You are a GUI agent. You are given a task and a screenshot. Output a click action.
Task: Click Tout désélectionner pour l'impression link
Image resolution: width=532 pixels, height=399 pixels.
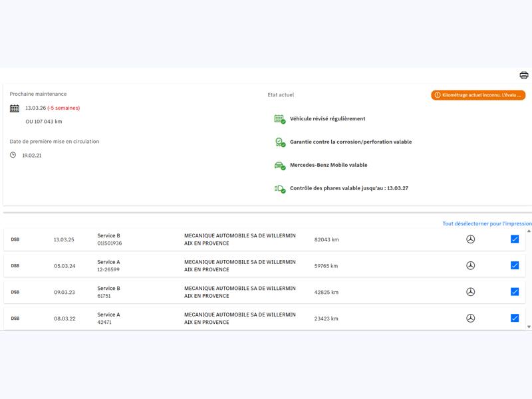487,223
